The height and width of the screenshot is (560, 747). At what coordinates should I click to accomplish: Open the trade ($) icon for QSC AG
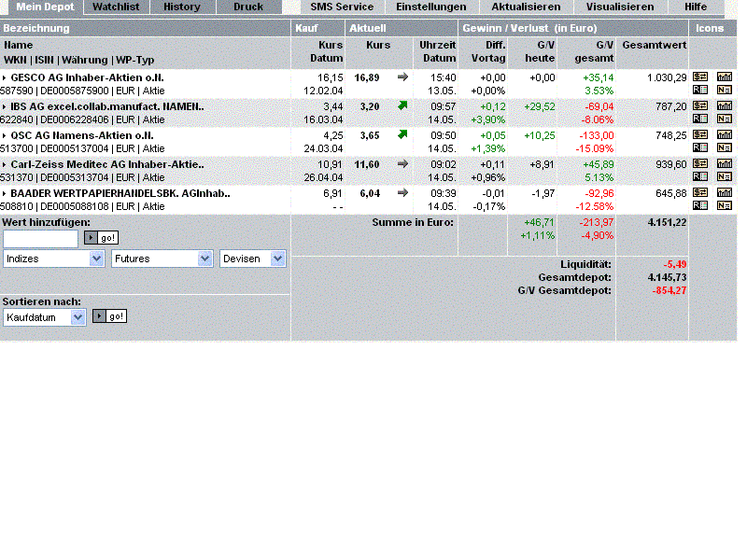[x=699, y=134]
